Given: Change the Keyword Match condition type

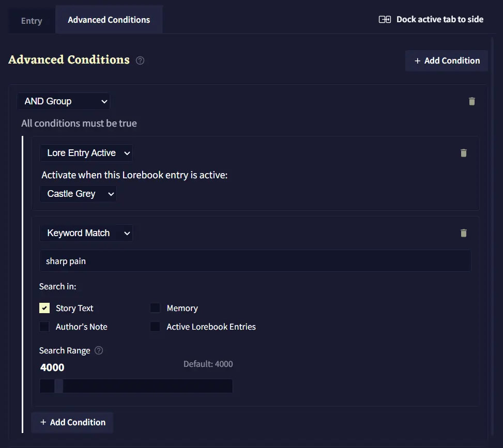Looking at the screenshot, I should (86, 233).
